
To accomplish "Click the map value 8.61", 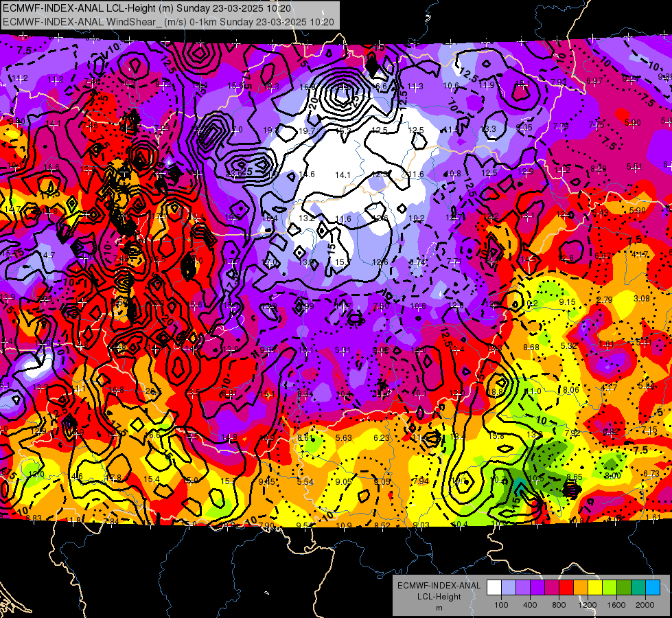I will tap(305, 438).
